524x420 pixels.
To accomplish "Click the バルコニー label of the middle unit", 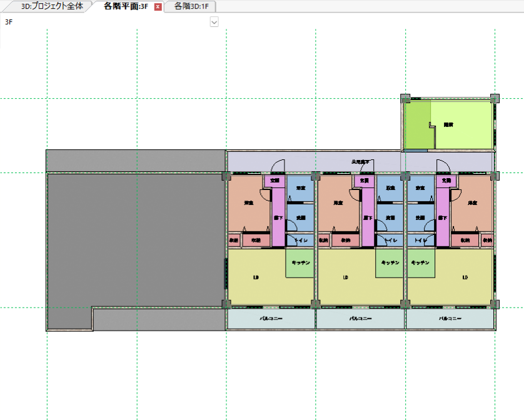I will (361, 318).
